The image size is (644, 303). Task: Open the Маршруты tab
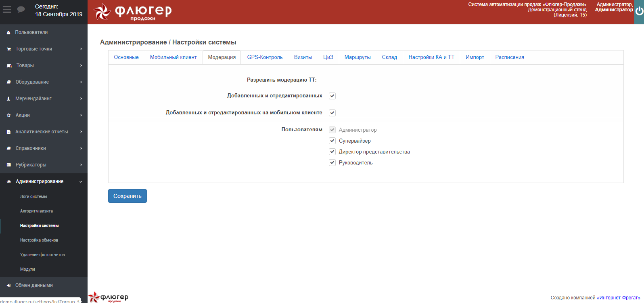[358, 57]
